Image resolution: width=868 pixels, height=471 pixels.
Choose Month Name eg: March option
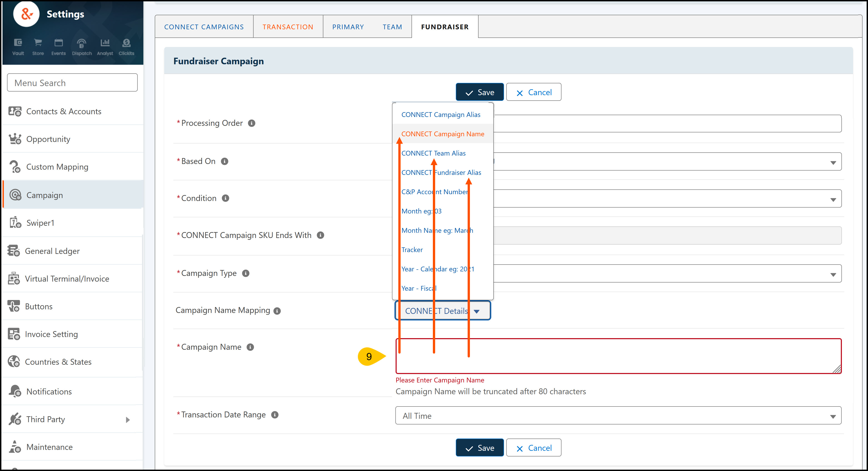click(443, 230)
